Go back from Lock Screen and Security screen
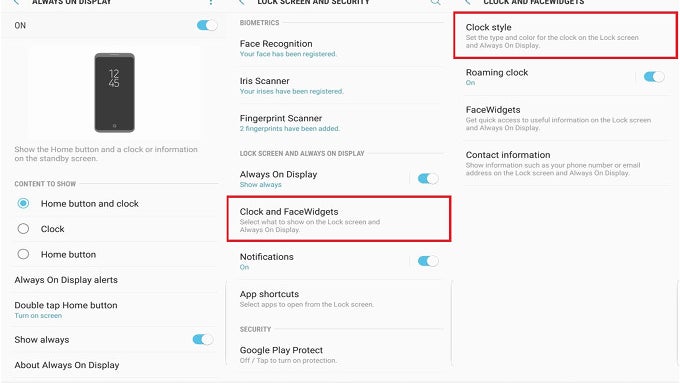The image size is (680, 383). click(x=242, y=2)
